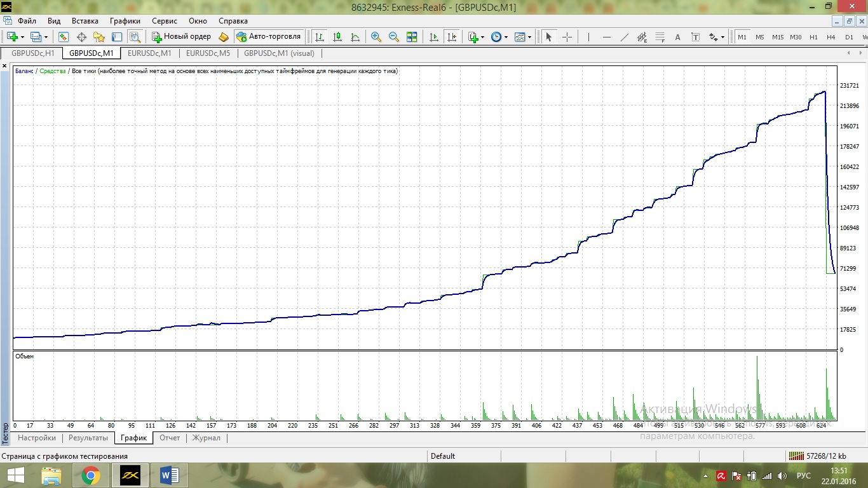Select the trendline tool

(x=624, y=37)
